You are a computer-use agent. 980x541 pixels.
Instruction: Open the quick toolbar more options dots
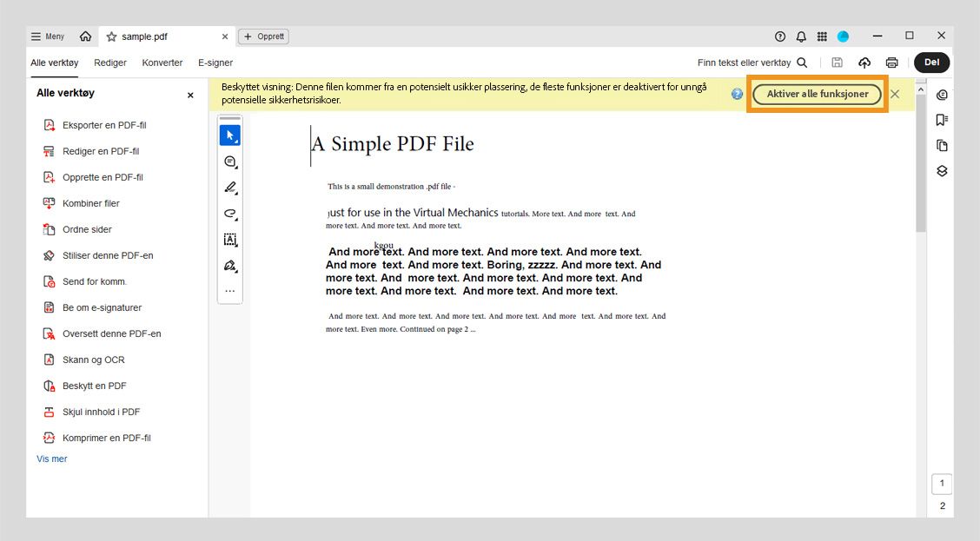pos(230,291)
